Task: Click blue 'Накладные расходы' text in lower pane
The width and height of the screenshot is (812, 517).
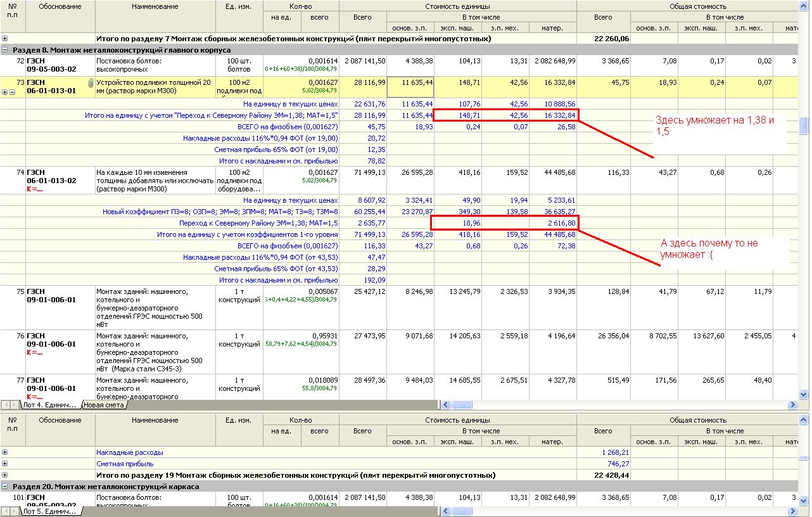Action: point(130,452)
